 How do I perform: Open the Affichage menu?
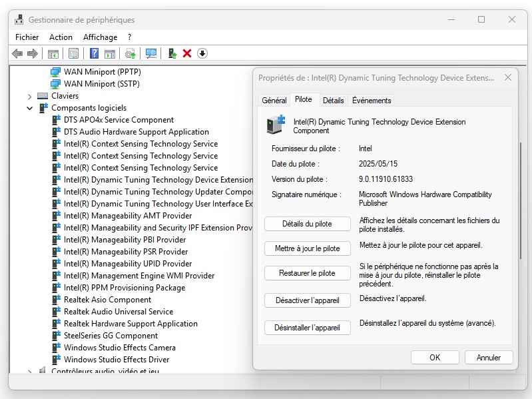click(100, 37)
